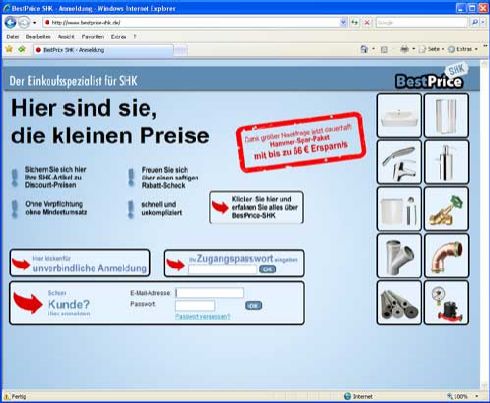490x403 pixels.
Task: Stop loading with the red X icon
Action: [x=367, y=23]
